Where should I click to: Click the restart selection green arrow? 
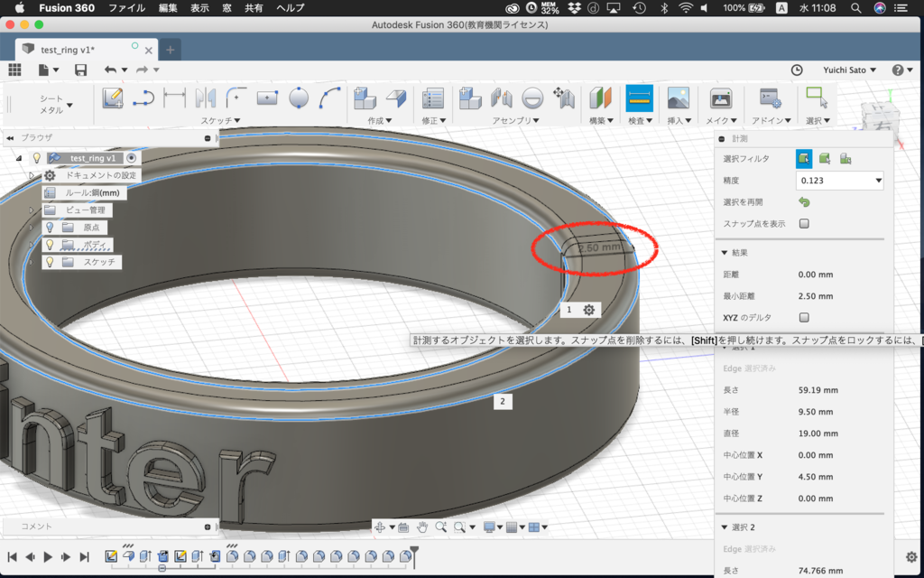click(804, 202)
